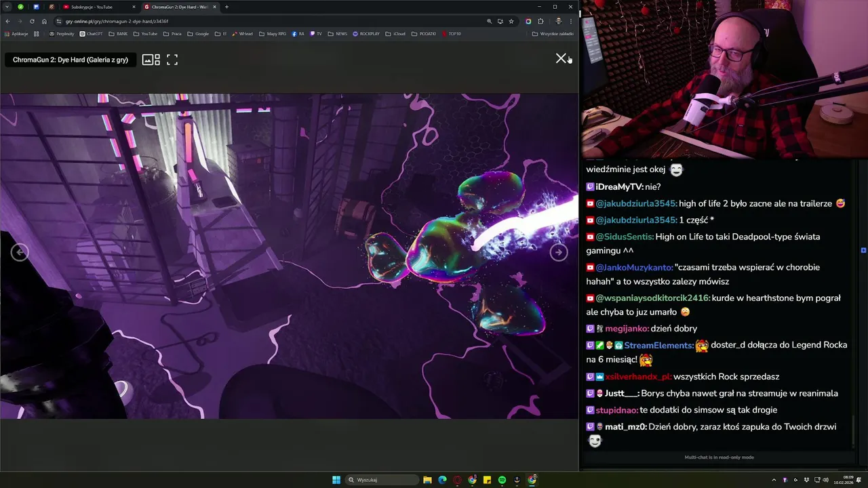Screen dimensions: 868x488
Task: Expand the iCloud bookmarks folder
Action: pos(395,33)
